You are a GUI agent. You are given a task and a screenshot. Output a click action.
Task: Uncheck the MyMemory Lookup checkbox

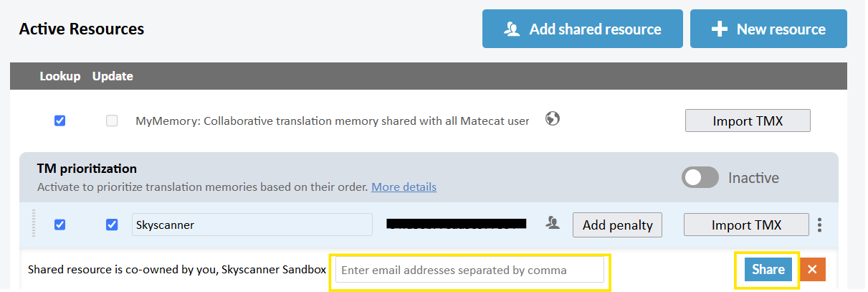tap(60, 121)
